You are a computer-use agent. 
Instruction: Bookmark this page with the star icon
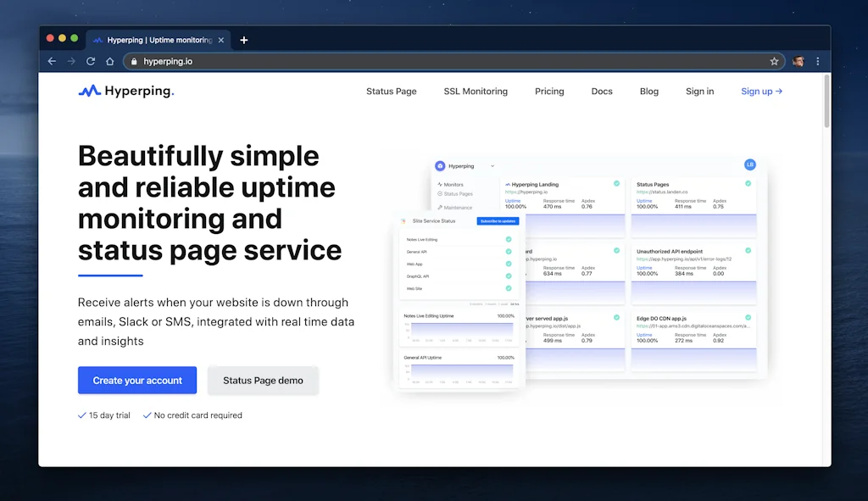pyautogui.click(x=774, y=62)
